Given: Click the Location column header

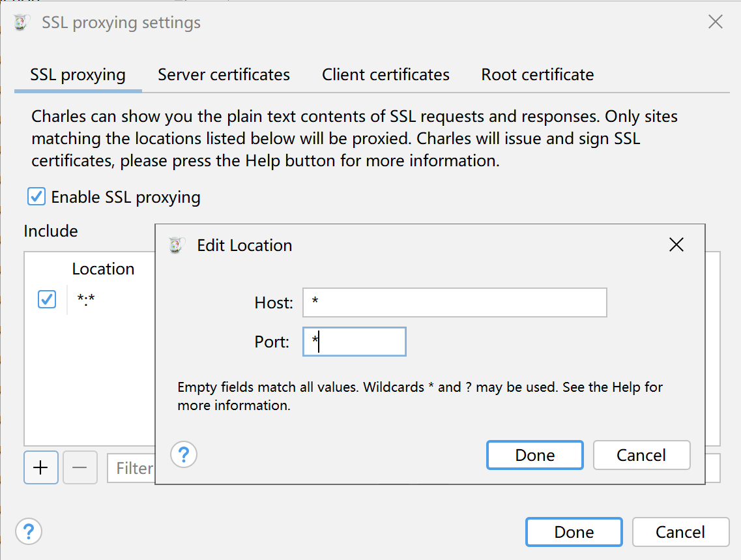Looking at the screenshot, I should [103, 269].
